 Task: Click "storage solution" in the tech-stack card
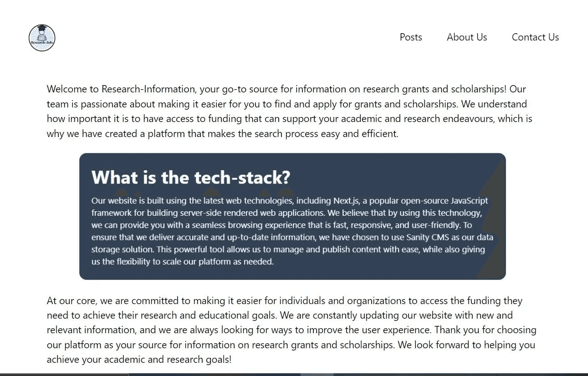coord(120,249)
